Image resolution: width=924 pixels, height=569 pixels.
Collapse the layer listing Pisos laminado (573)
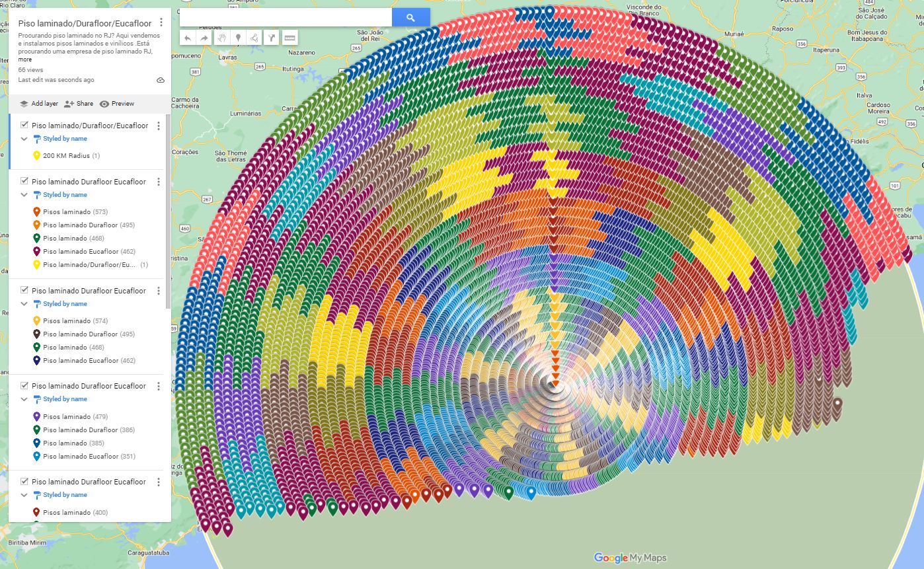tap(24, 195)
